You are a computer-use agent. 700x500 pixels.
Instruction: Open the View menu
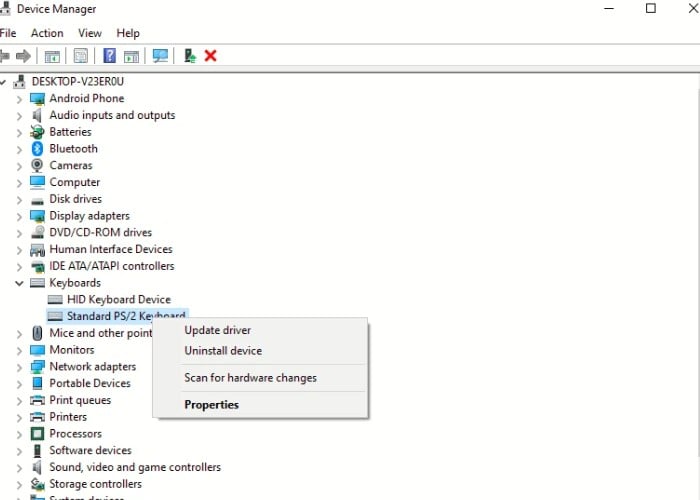click(x=90, y=33)
